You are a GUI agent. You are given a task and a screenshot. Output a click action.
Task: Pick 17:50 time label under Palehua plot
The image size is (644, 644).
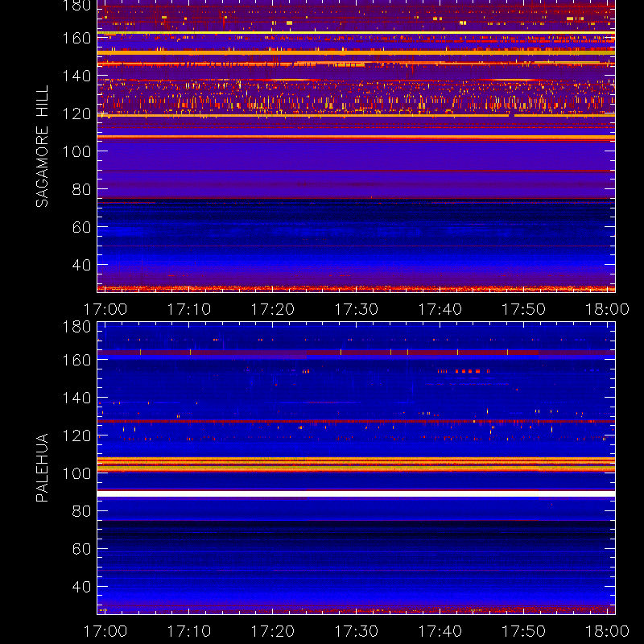tap(524, 631)
